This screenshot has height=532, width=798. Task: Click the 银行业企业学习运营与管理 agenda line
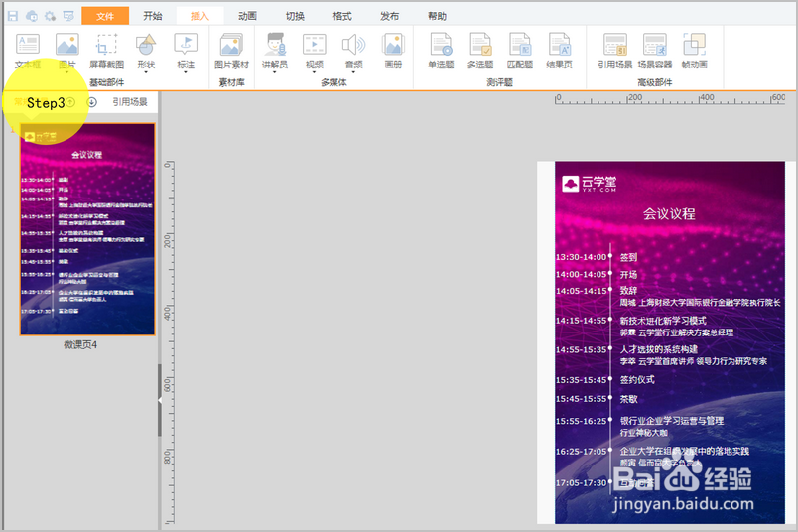672,421
